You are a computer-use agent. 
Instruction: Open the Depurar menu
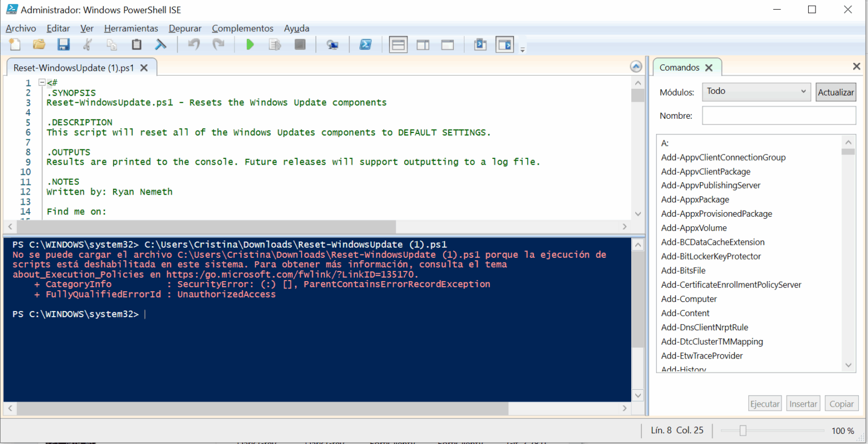(185, 28)
